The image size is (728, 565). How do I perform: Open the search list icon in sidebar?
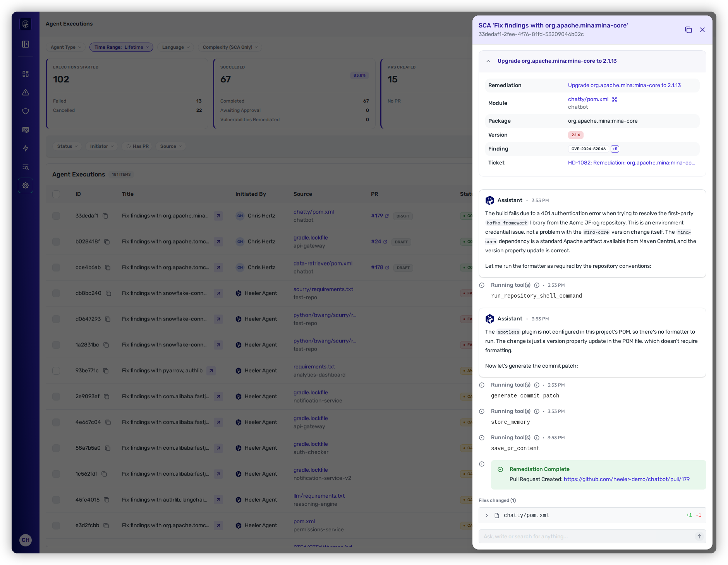point(26,167)
